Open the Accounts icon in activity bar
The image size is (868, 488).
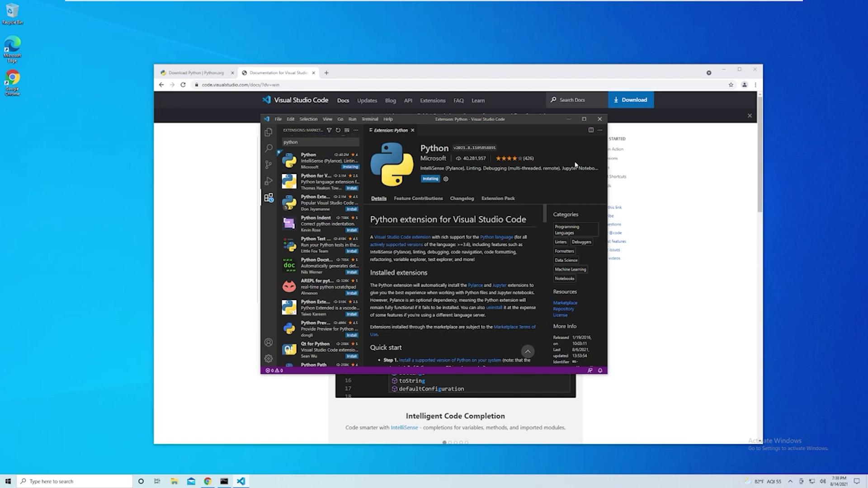[x=269, y=343]
